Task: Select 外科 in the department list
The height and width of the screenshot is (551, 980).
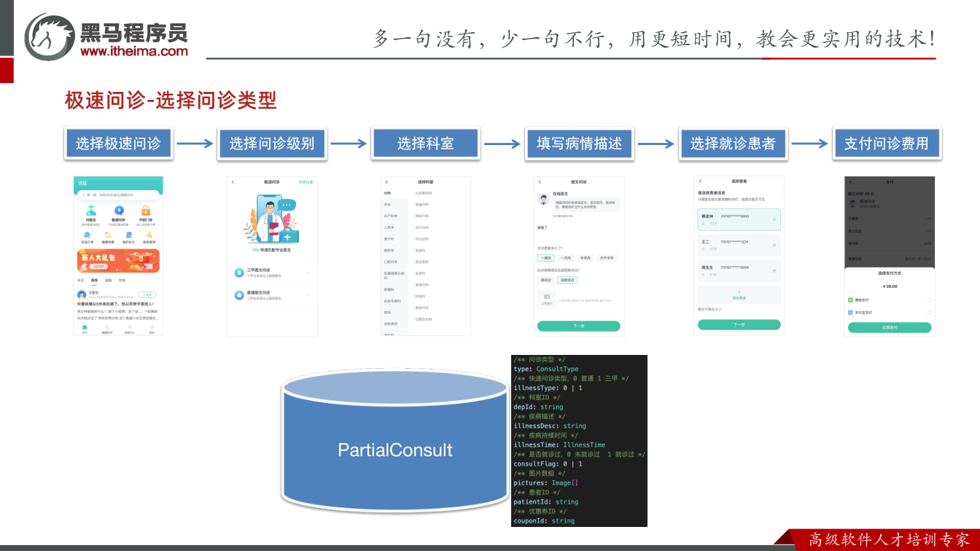Action: pos(387,205)
